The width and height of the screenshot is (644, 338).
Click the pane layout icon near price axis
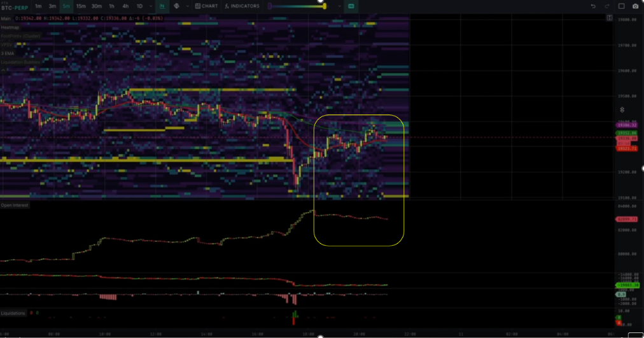coord(610,18)
